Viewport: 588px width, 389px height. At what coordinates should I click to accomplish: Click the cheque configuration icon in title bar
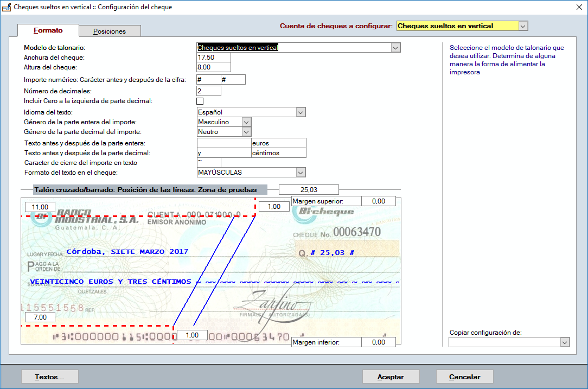coord(7,7)
